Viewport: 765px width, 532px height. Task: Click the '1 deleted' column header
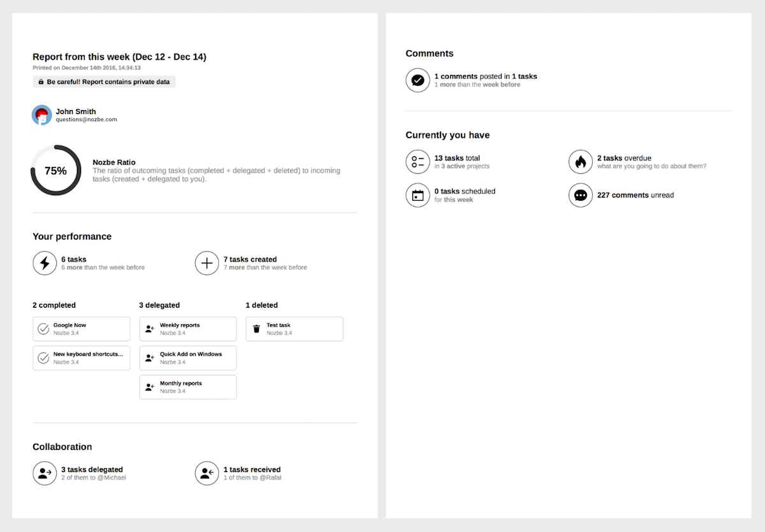pyautogui.click(x=261, y=305)
